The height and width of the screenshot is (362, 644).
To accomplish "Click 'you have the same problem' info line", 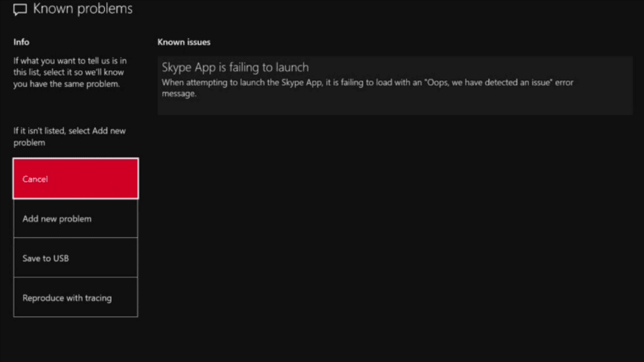I will pyautogui.click(x=66, y=84).
